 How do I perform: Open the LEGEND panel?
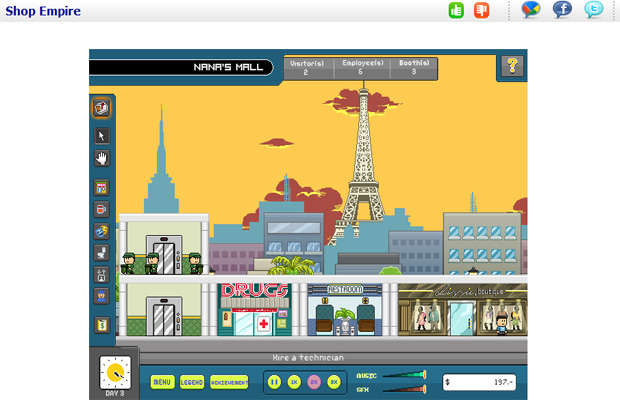(x=192, y=382)
